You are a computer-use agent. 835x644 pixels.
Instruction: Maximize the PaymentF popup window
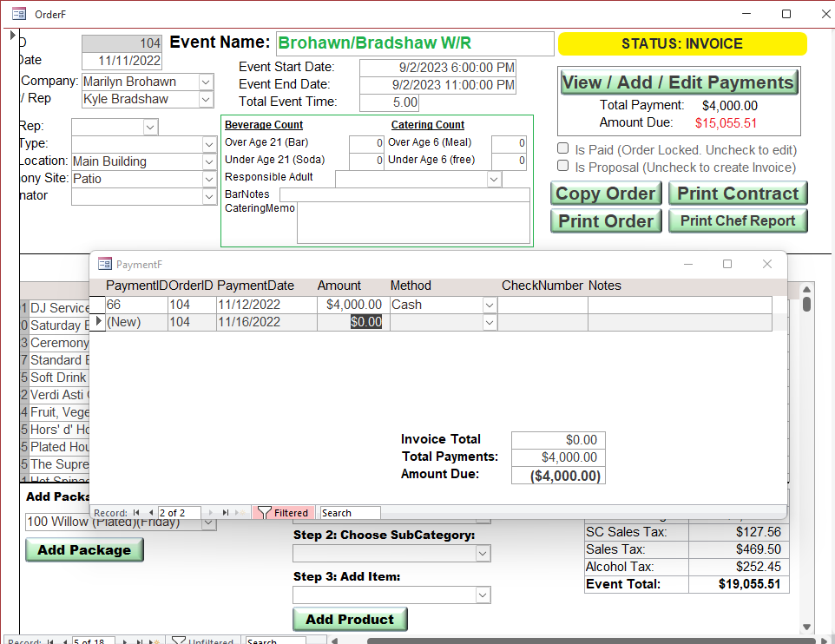pyautogui.click(x=727, y=264)
